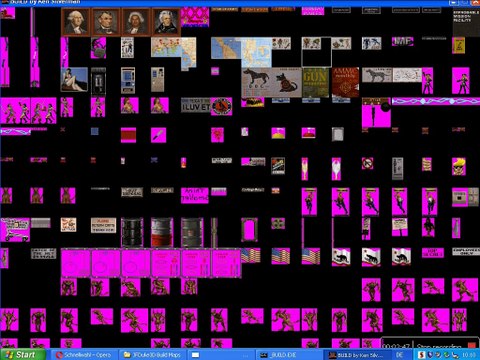Select the gray keypad machine tile
480x360 pixels.
(158, 79)
